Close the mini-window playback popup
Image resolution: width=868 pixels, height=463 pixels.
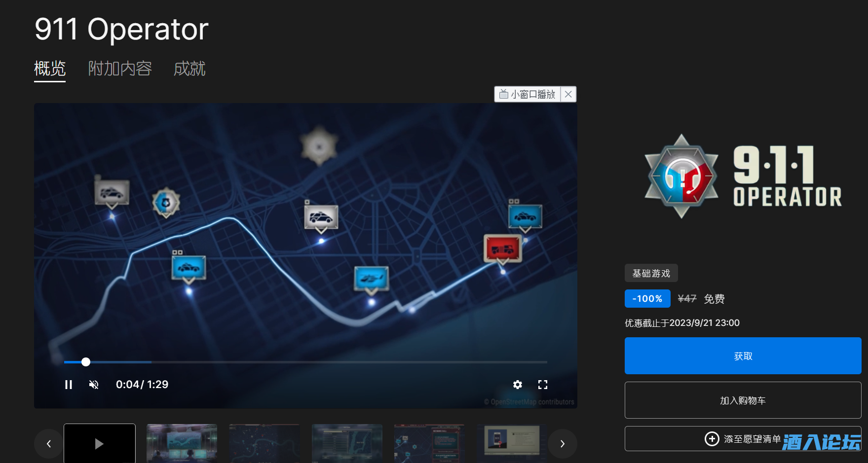(x=568, y=94)
